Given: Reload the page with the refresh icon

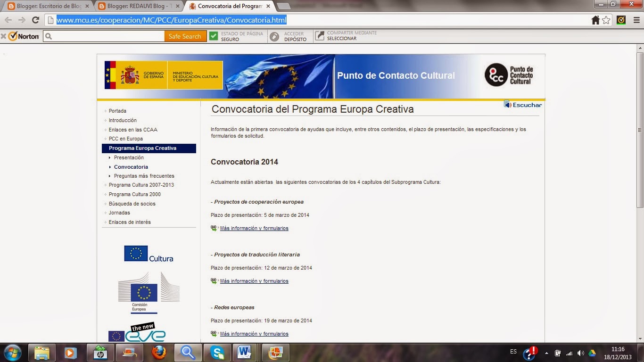Looking at the screenshot, I should pos(35,20).
